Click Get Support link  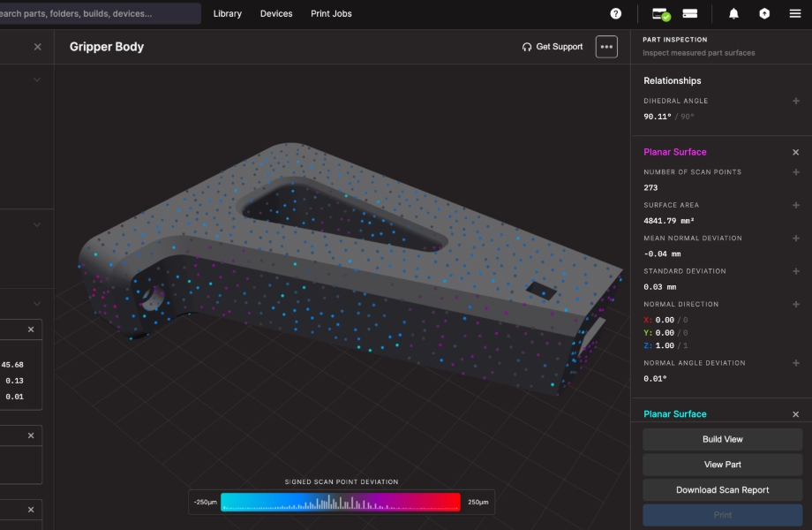tap(553, 47)
